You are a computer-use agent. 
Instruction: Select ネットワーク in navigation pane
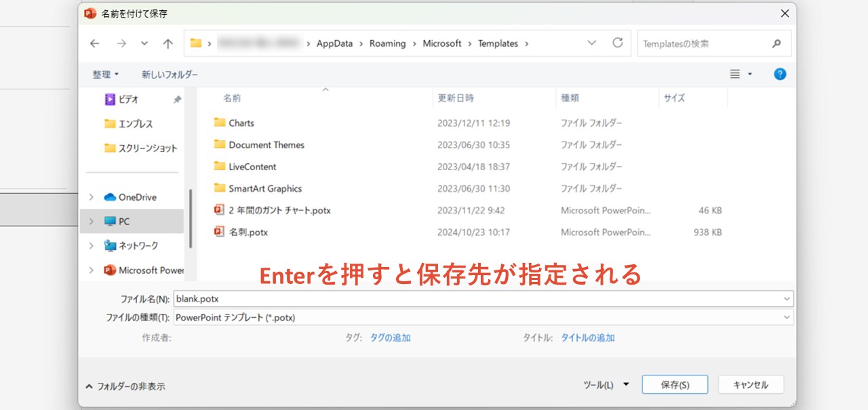[132, 246]
